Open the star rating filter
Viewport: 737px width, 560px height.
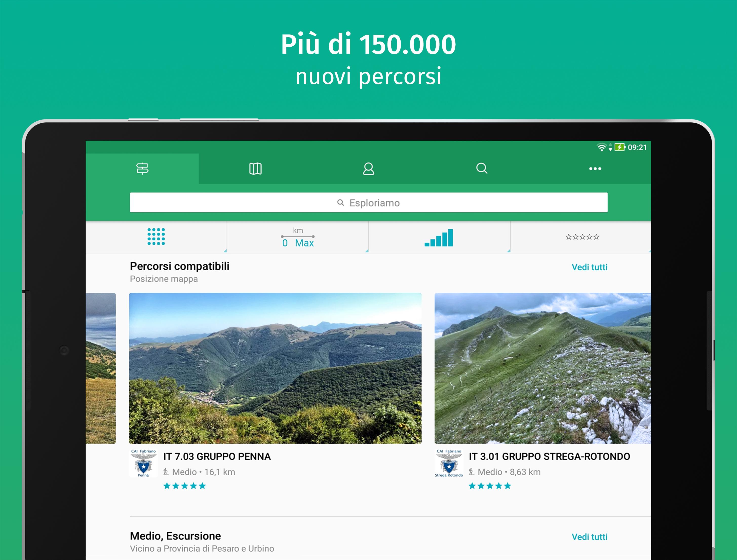coord(582,237)
